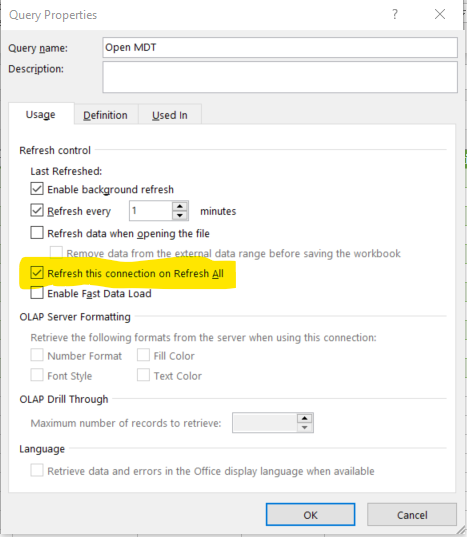Increase the refresh interval minutes with up arrow
Screen dimensions: 467x537
[x=180, y=206]
